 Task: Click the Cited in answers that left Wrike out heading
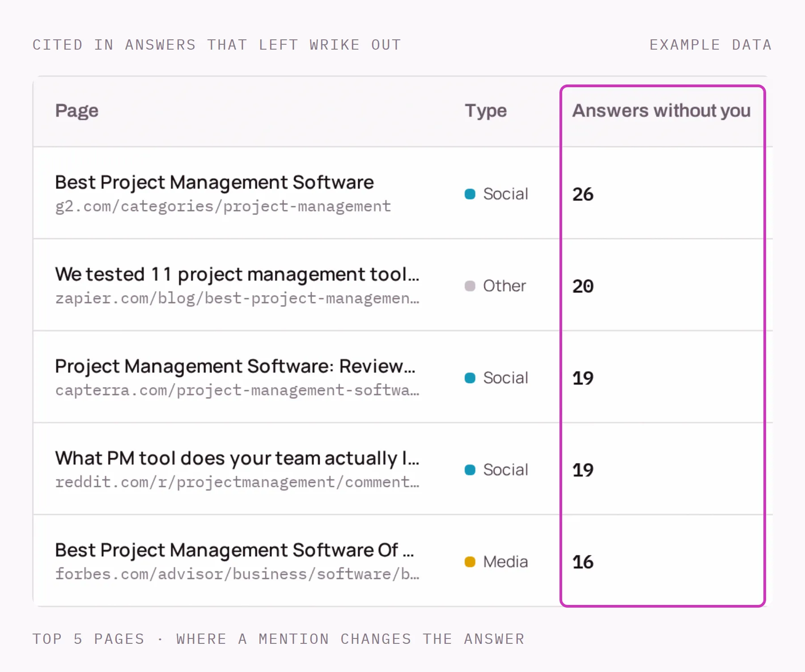[x=217, y=45]
